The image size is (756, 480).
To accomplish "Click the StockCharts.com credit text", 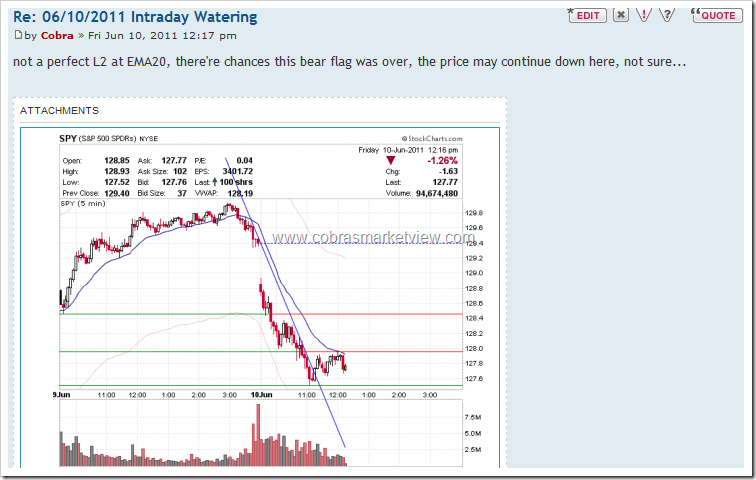I will 432,139.
